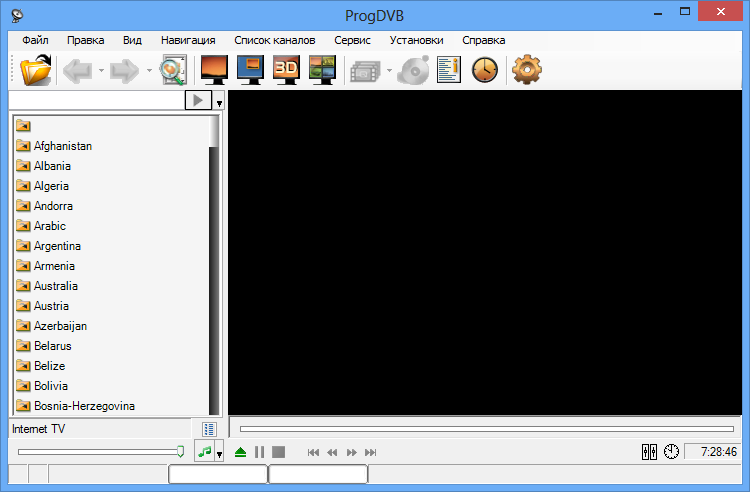Skip to next track
This screenshot has height=492, width=750.
(370, 452)
